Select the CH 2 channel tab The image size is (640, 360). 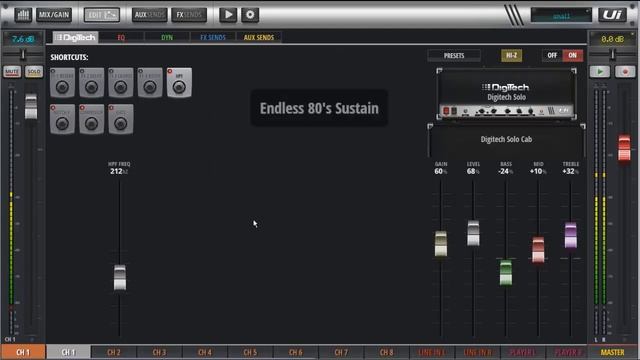point(114,352)
